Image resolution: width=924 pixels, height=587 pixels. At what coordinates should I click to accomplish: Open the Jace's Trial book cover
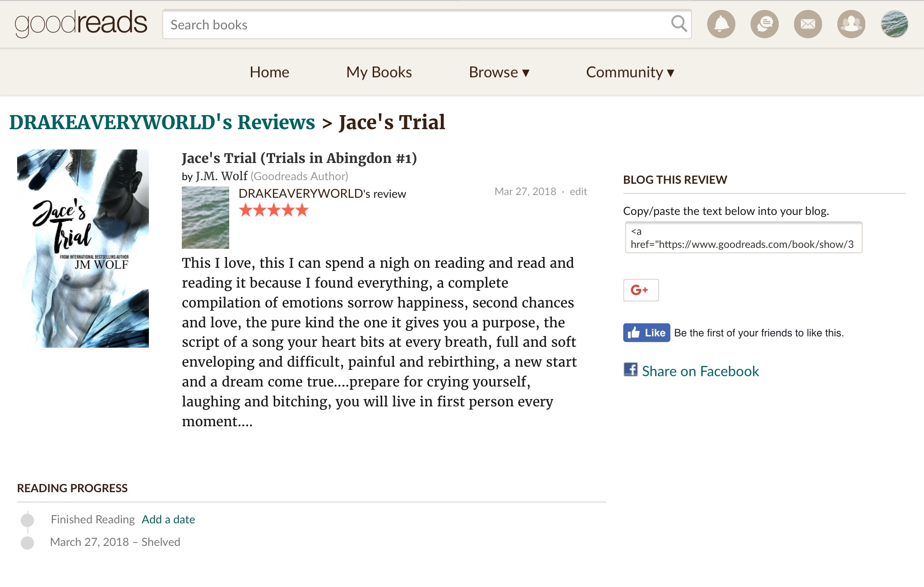tap(83, 248)
